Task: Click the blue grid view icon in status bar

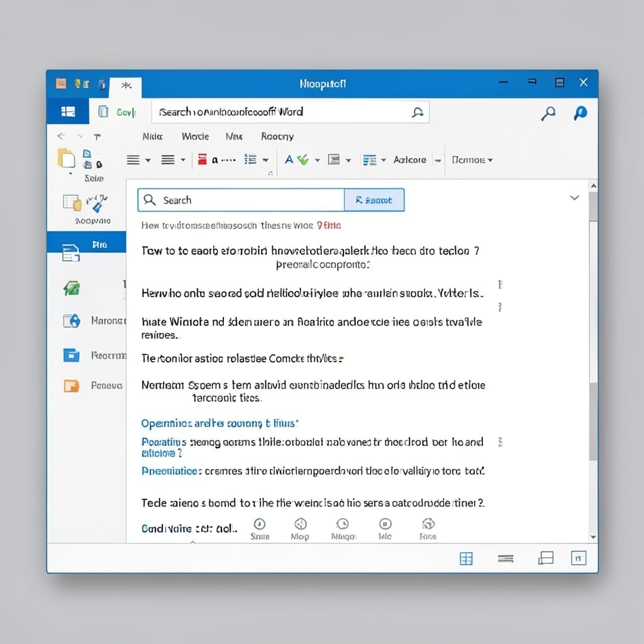Action: (x=466, y=558)
